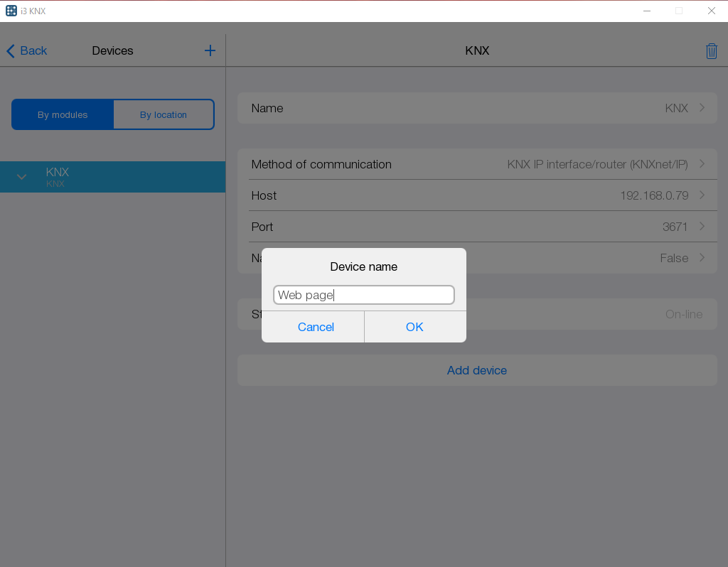The image size is (728, 567).
Task: Expand the Method of communication setting
Action: coord(701,164)
